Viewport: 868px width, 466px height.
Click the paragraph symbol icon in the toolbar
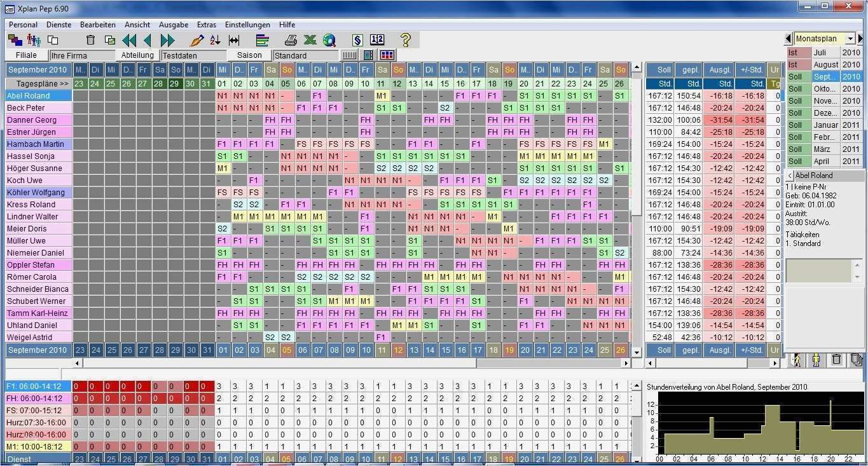tap(357, 40)
